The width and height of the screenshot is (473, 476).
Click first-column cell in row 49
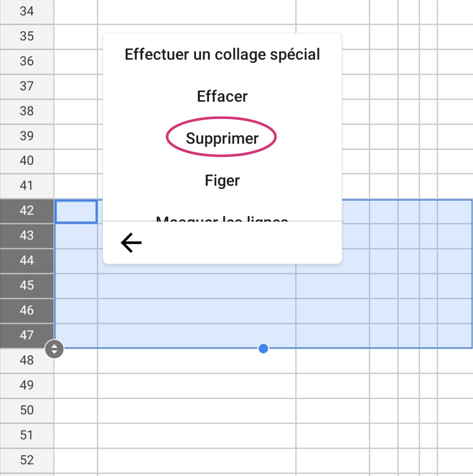point(76,385)
